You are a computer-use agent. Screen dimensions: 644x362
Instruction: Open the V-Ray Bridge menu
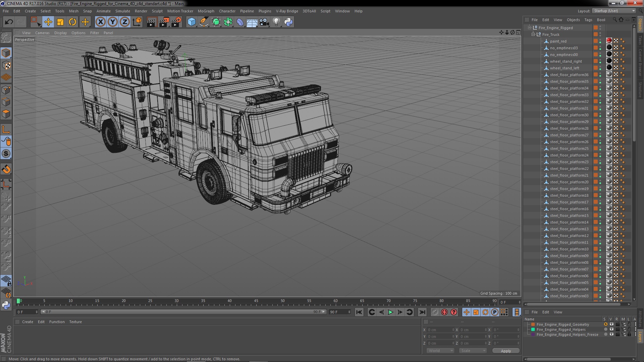coord(287,11)
